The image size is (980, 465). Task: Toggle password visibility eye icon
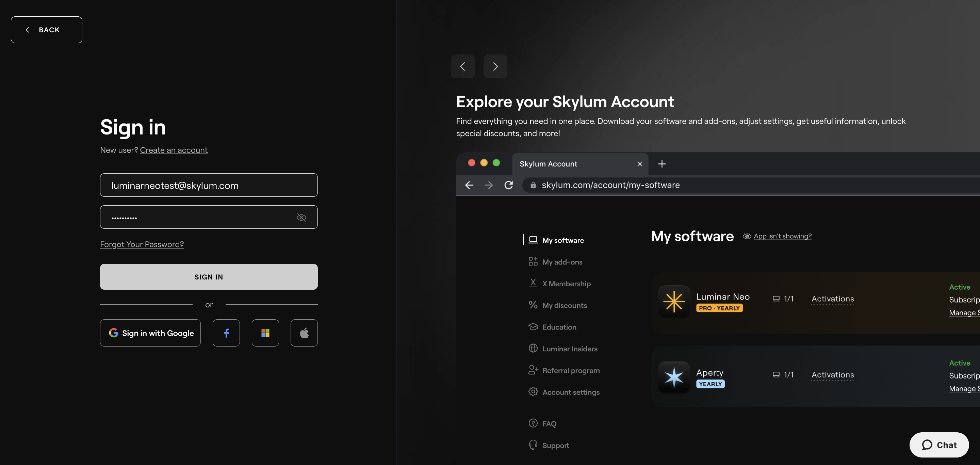tap(301, 217)
